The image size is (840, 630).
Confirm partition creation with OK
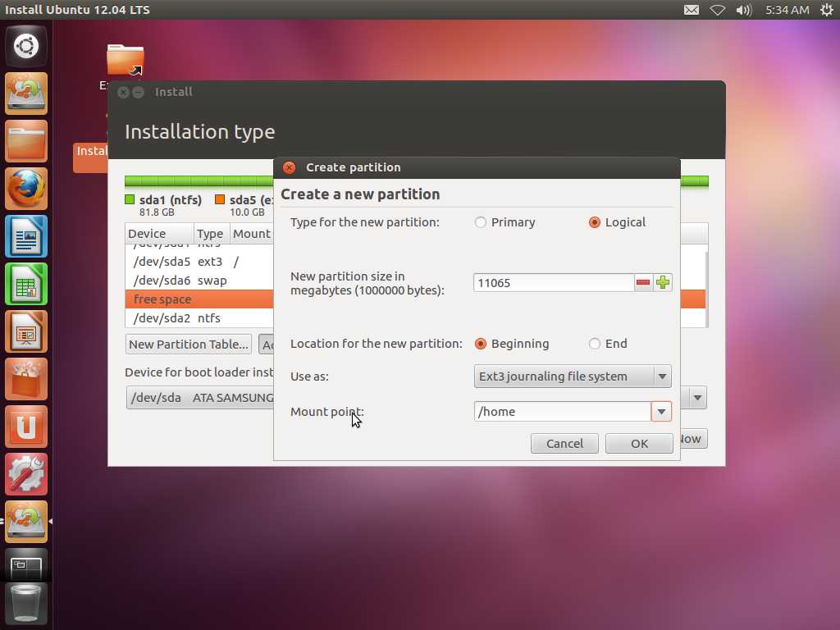point(639,444)
